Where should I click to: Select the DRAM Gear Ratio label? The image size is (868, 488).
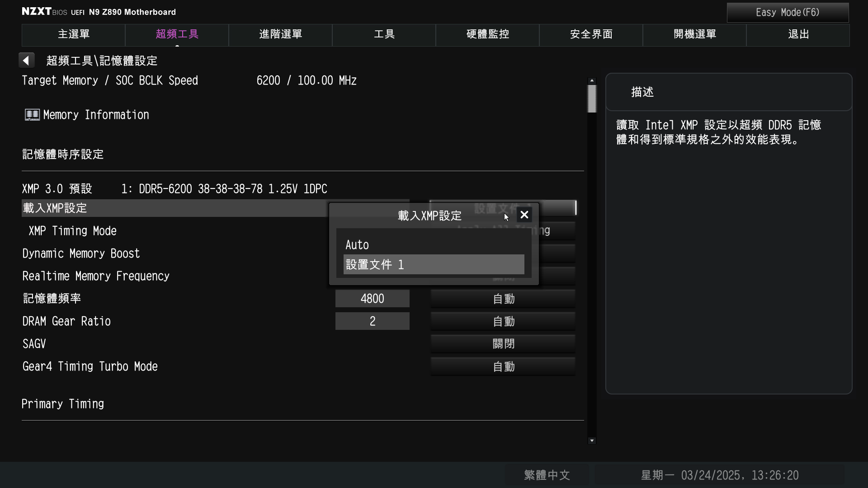tap(67, 321)
